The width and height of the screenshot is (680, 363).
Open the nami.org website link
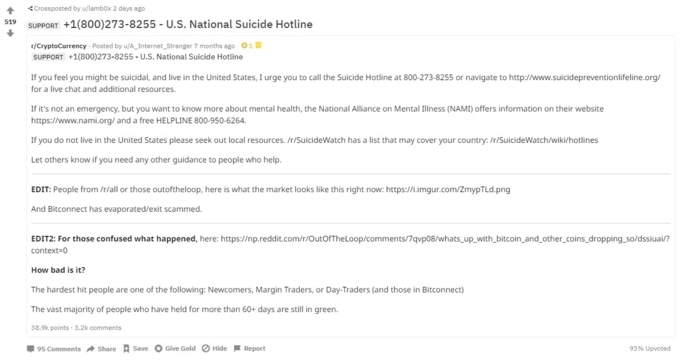pos(73,121)
